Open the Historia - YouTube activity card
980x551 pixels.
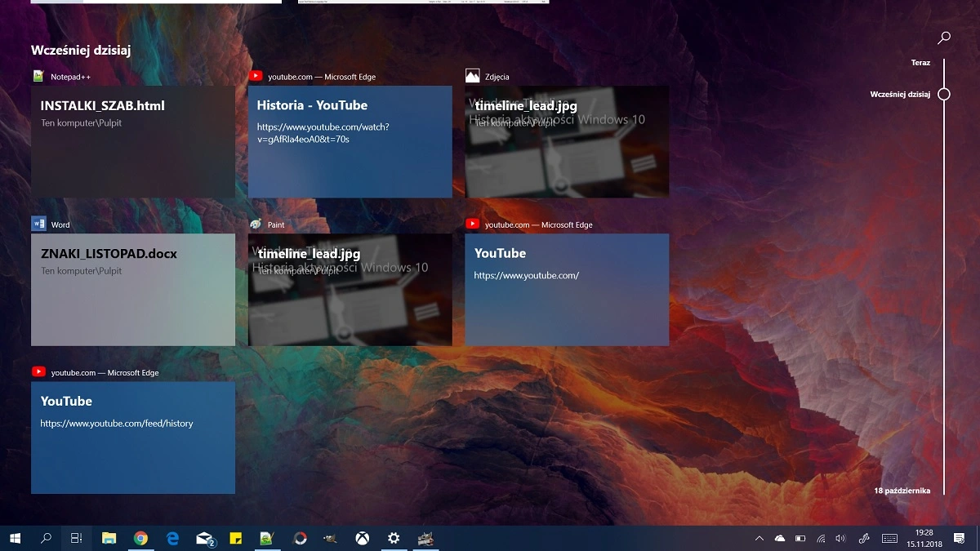click(350, 141)
